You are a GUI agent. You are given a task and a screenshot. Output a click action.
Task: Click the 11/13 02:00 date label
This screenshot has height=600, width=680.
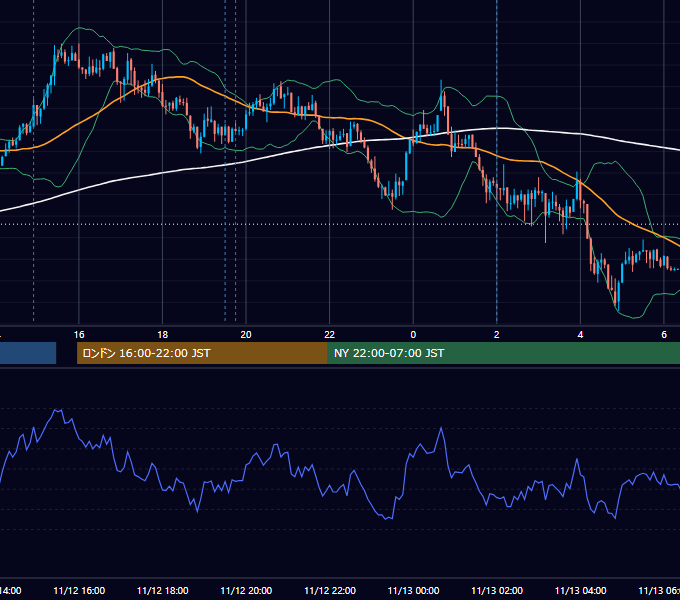tap(497, 590)
